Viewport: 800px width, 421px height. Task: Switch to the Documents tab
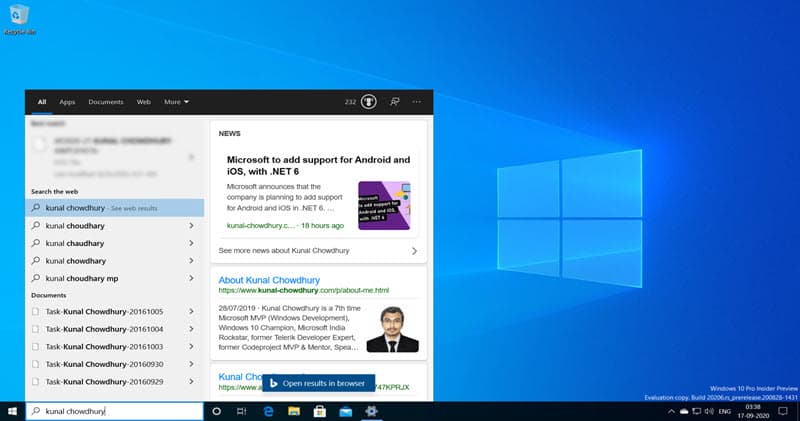[106, 102]
